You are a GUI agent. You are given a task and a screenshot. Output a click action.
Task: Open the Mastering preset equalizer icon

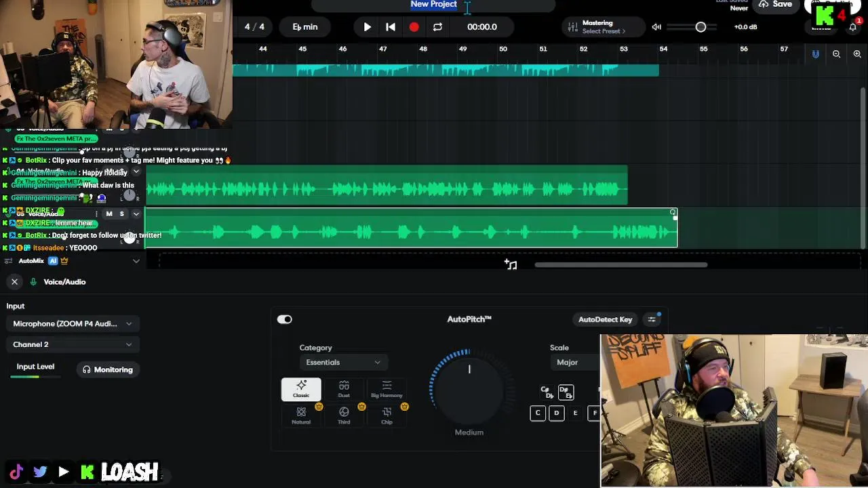coord(573,27)
